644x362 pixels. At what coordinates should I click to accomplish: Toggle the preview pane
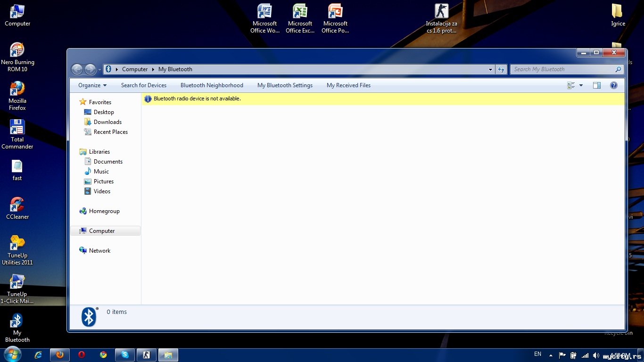(x=597, y=85)
